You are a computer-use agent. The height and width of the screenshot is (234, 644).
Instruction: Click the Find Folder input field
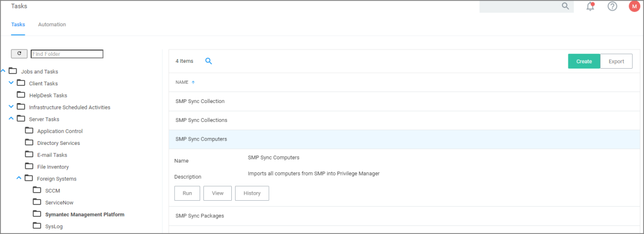click(x=67, y=54)
